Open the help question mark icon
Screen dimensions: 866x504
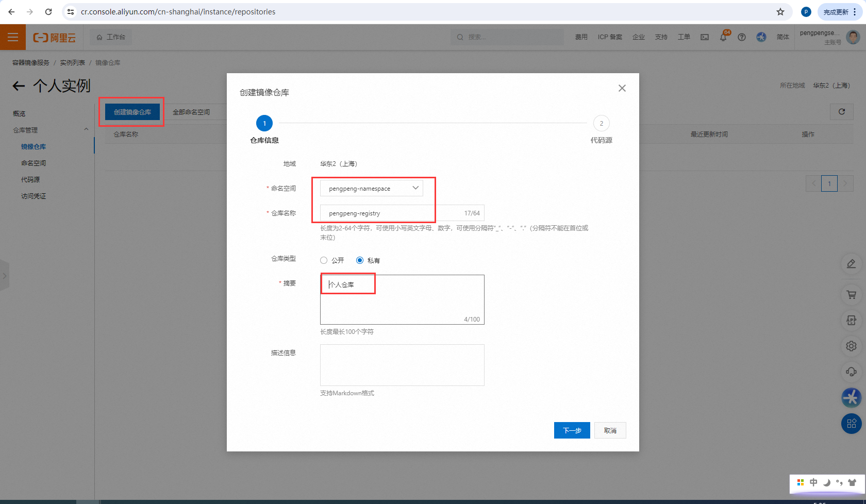coord(742,37)
